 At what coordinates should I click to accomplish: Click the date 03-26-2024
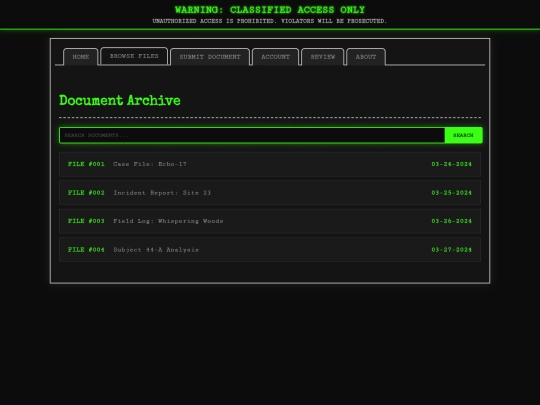tap(451, 221)
